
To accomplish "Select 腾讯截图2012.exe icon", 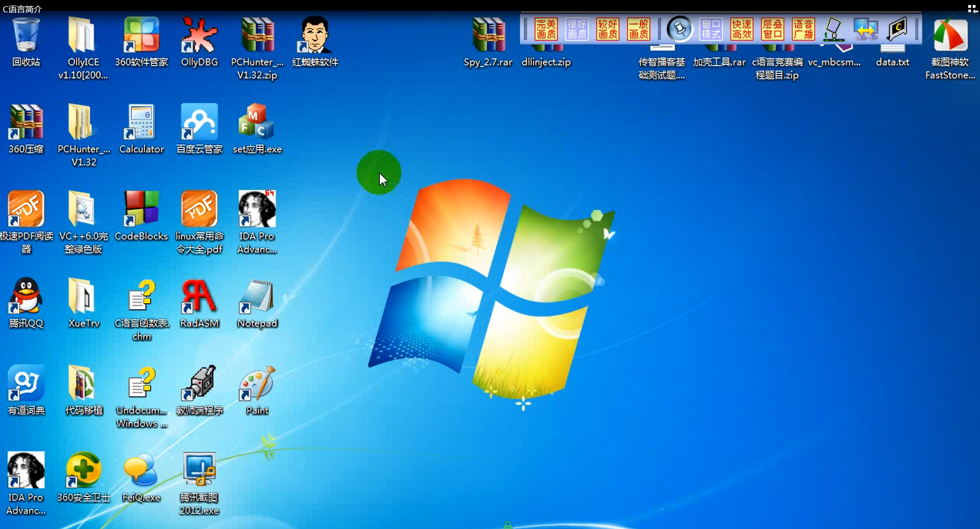I will click(x=199, y=470).
